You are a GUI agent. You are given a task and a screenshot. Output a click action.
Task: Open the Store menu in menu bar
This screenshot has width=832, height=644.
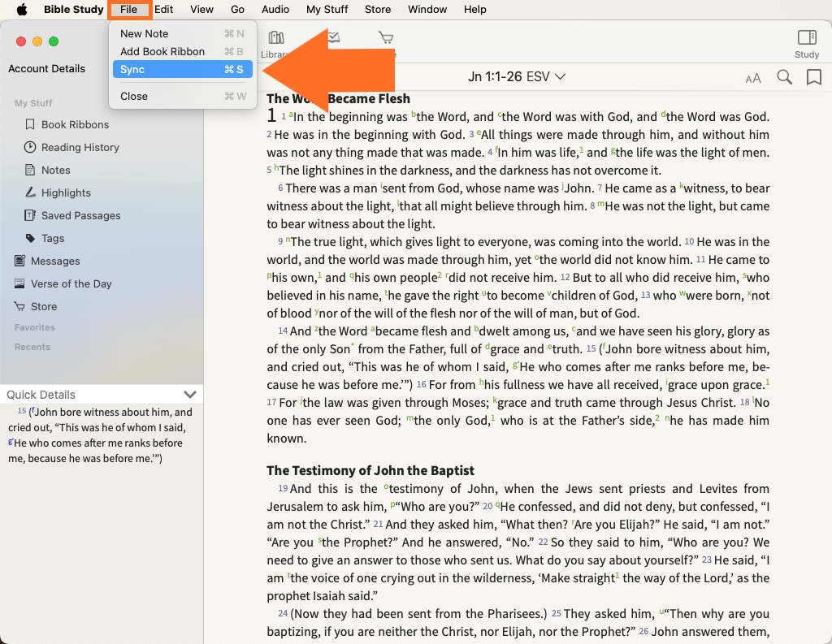click(x=378, y=10)
